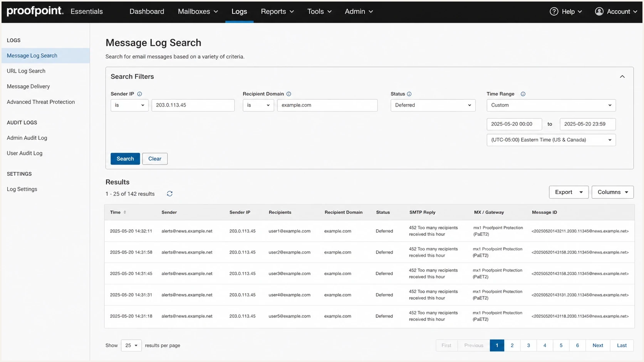The image size is (644, 362).
Task: Open the Sender IP operator dropdown
Action: pos(129,105)
